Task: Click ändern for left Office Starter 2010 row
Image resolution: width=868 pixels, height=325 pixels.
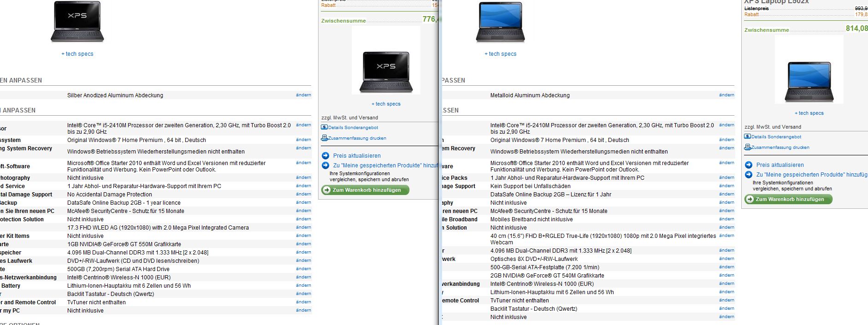Action: (x=303, y=163)
